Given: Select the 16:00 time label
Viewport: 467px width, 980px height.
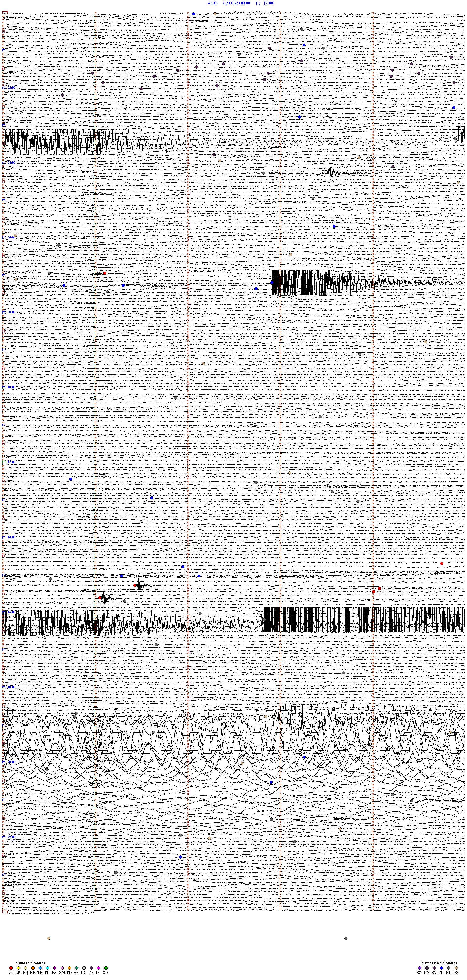Looking at the screenshot, I should [x=11, y=612].
